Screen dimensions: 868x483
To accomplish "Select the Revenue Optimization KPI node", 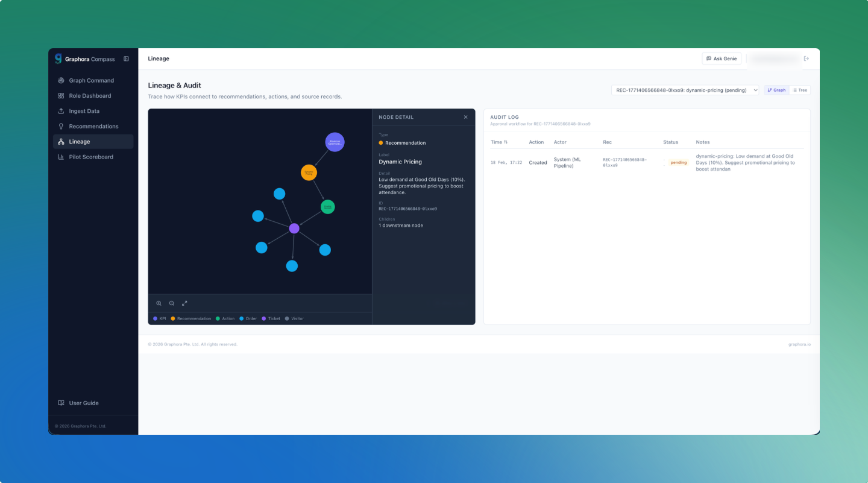I will click(335, 142).
